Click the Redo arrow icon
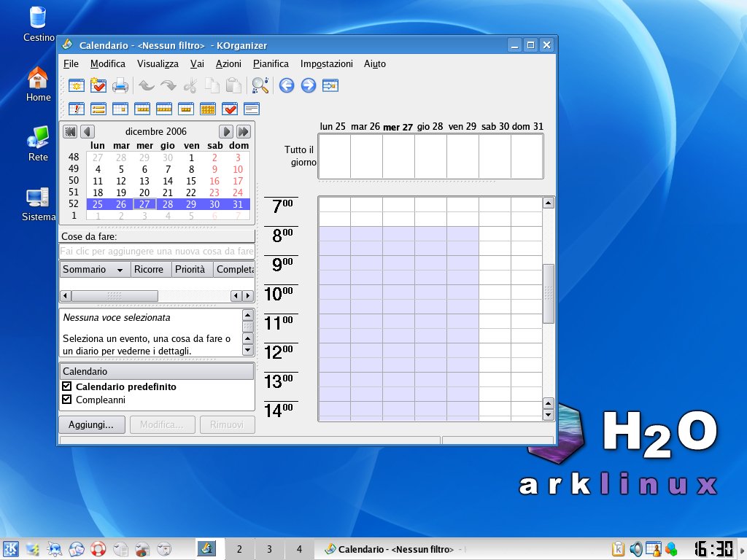The height and width of the screenshot is (560, 747). pyautogui.click(x=169, y=86)
